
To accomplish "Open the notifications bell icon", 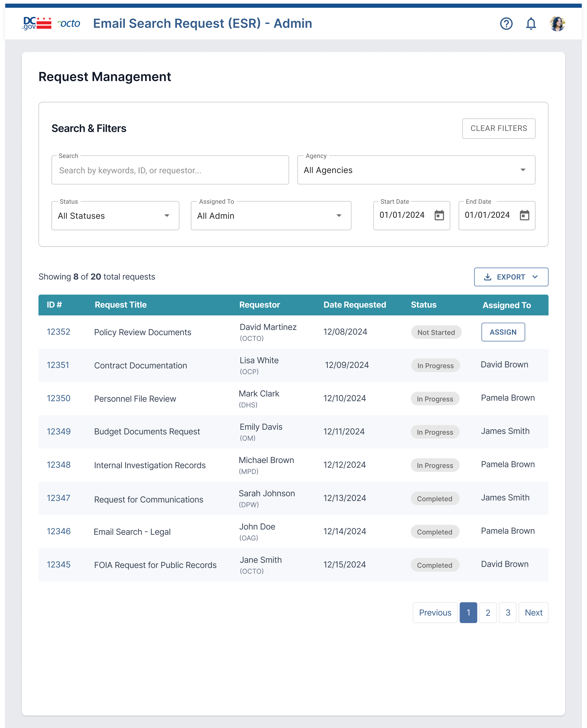I will 531,24.
